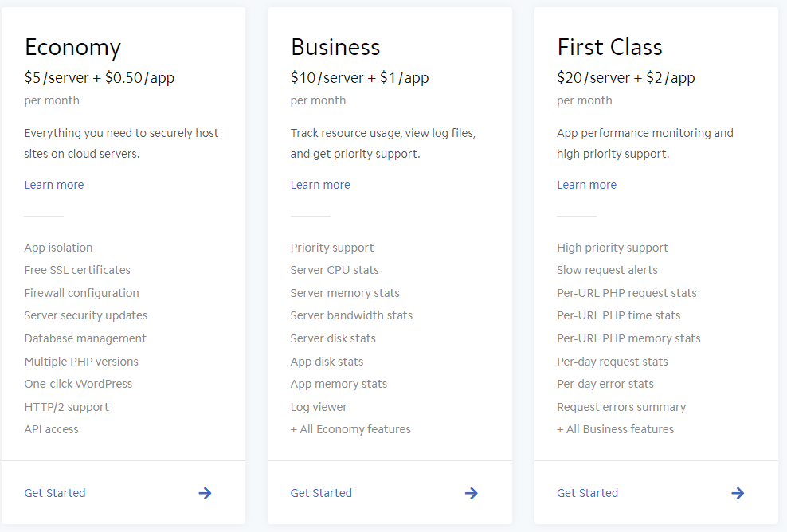Click Get Started for the First Class plan
This screenshot has width=787, height=532.
[587, 493]
